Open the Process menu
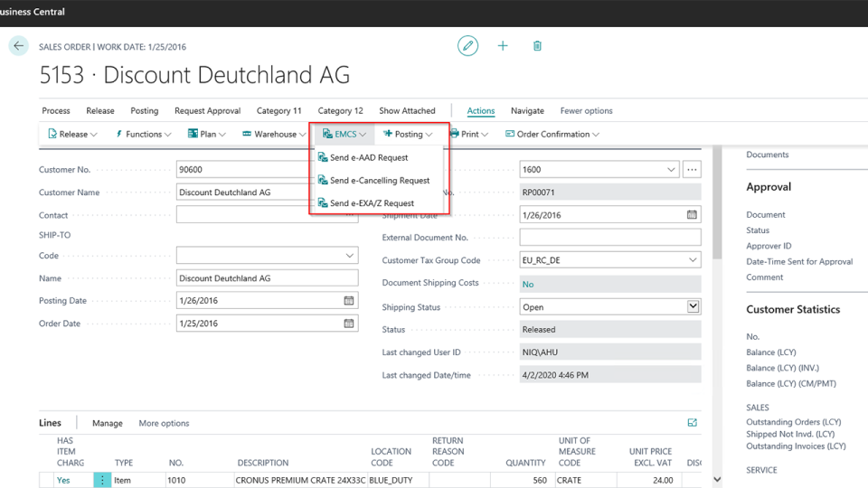 (56, 110)
